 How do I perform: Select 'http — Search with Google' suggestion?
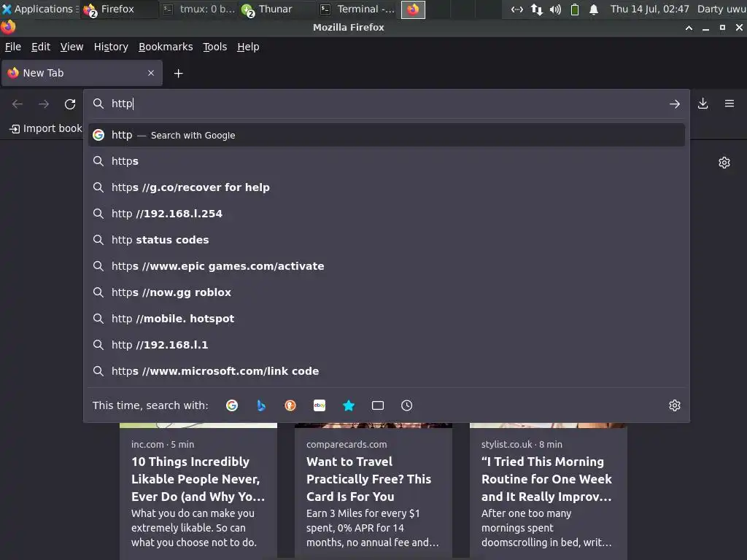point(387,135)
